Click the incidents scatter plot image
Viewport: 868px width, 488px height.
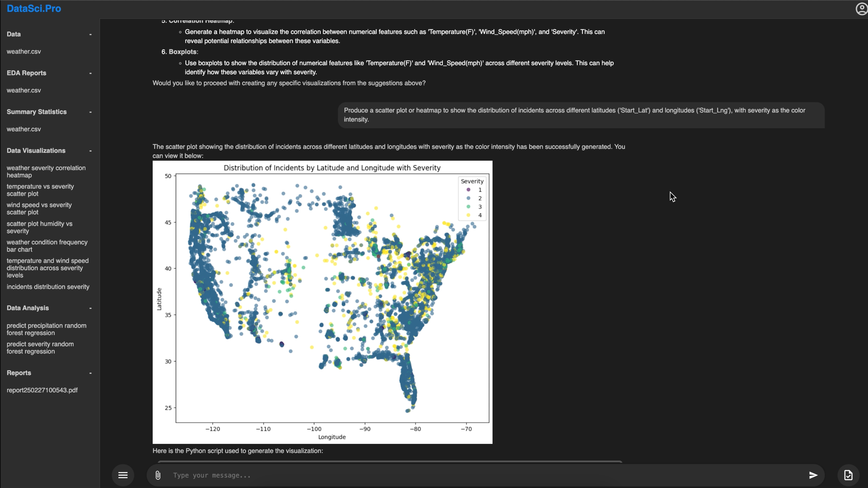tap(322, 302)
